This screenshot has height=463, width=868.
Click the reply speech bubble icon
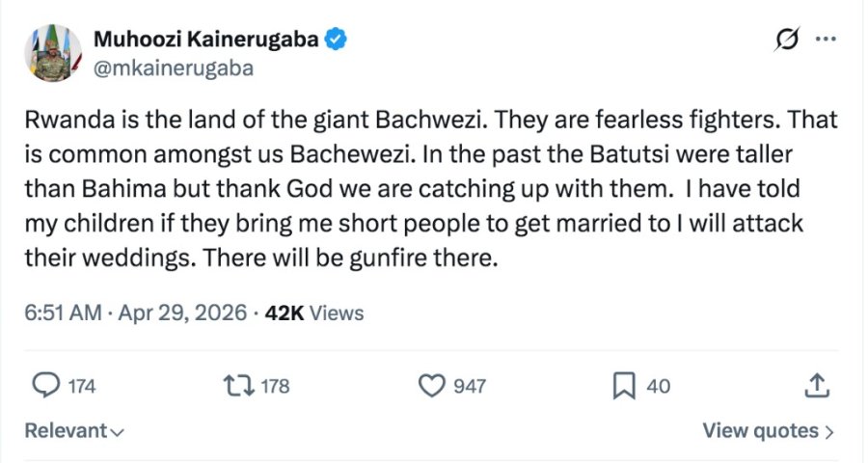[46, 386]
